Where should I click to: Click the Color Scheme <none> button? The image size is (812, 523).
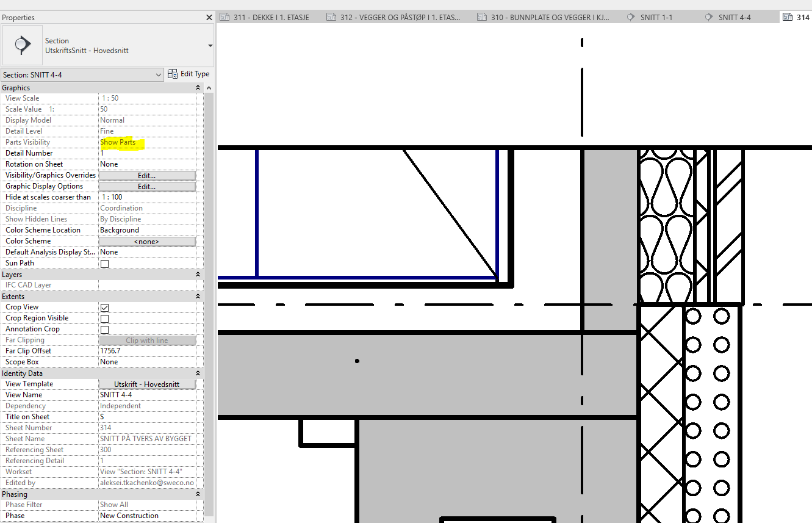point(147,241)
